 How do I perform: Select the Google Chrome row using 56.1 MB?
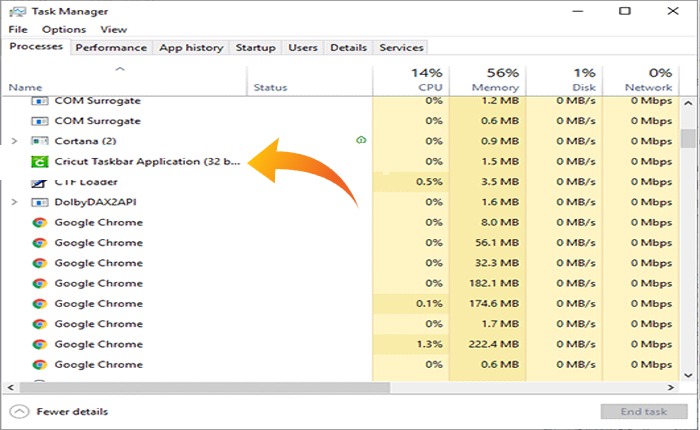click(x=98, y=243)
